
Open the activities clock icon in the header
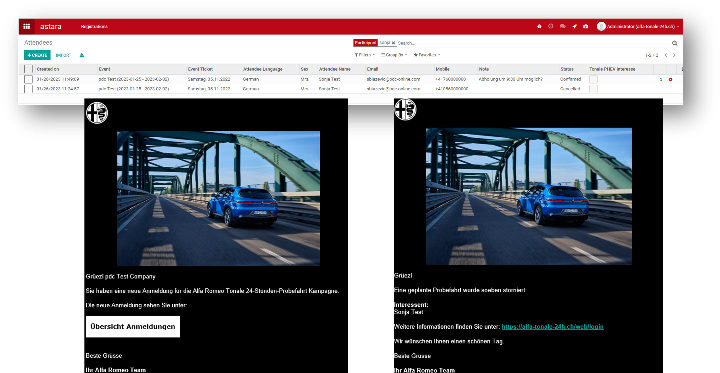pos(551,27)
